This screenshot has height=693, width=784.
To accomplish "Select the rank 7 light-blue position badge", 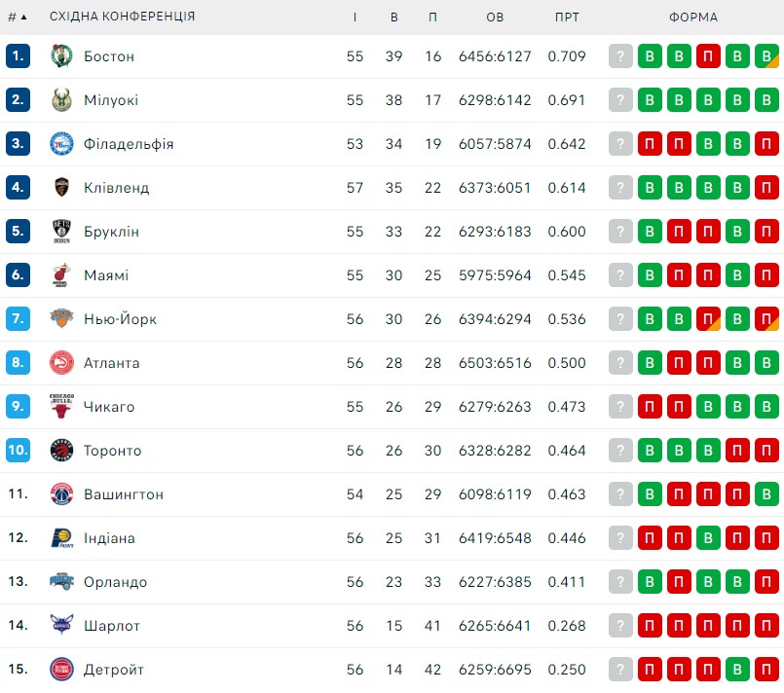I will 18,319.
